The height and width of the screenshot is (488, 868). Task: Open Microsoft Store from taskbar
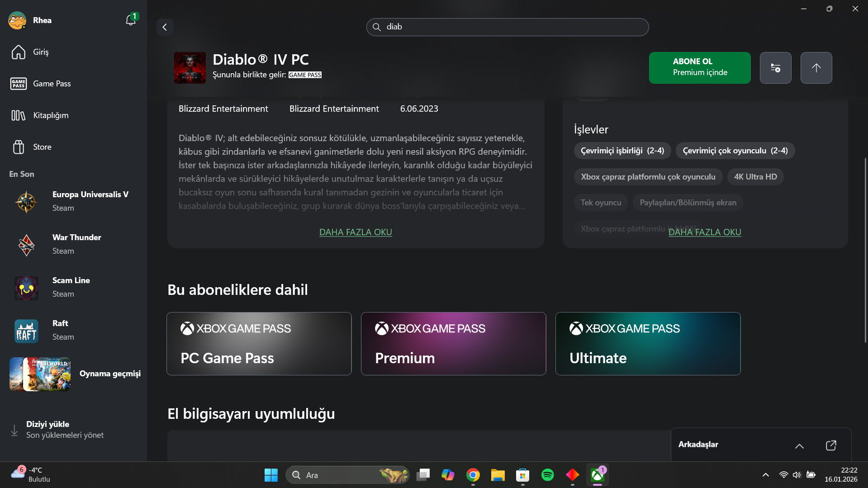pos(522,475)
